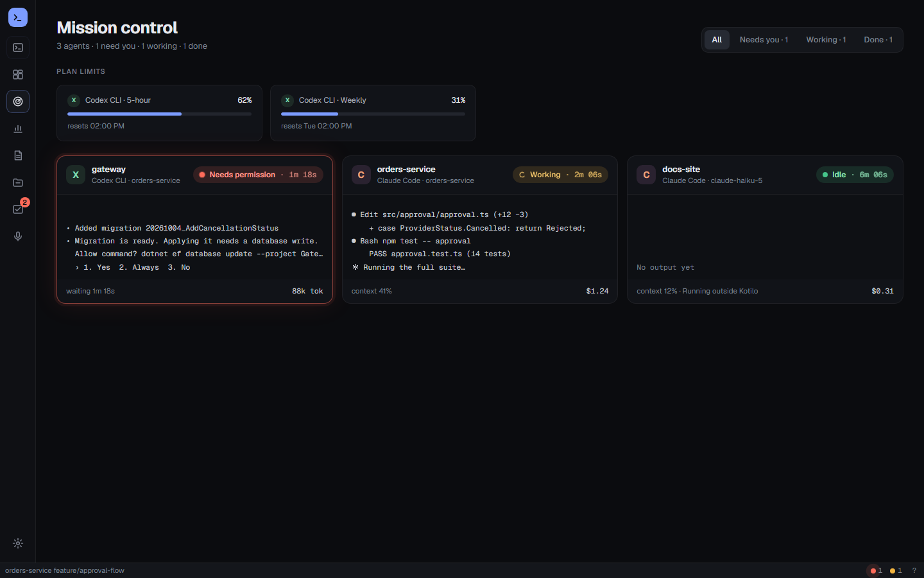
Task: Open the terminal view in the sidebar
Action: 18,48
